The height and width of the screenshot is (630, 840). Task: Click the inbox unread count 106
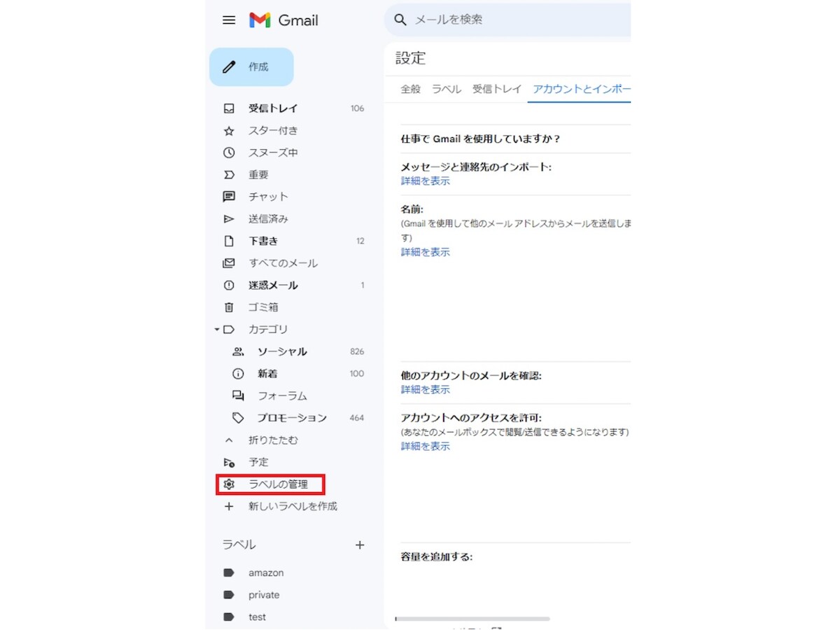click(x=357, y=108)
